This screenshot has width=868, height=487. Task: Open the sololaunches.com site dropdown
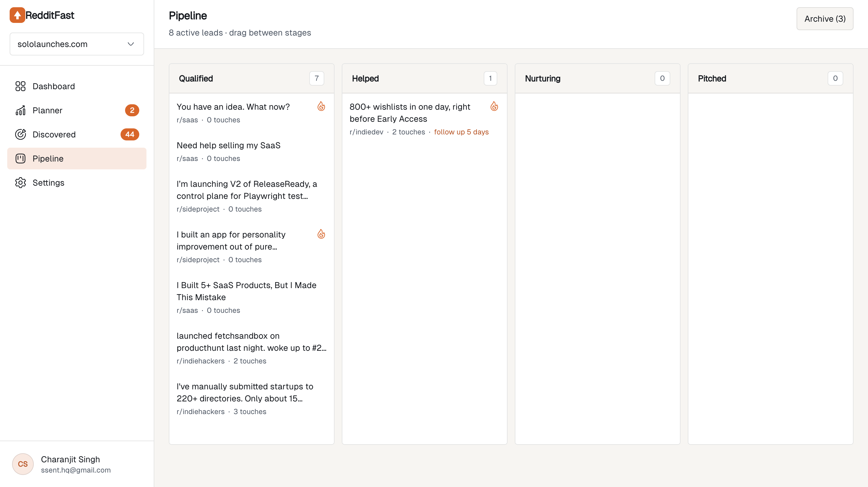77,44
